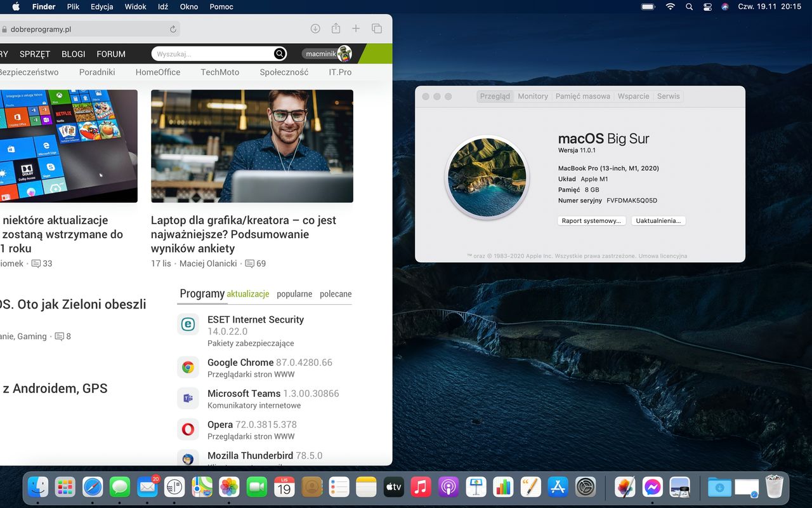
Task: Open the Edycja menu
Action: (102, 7)
